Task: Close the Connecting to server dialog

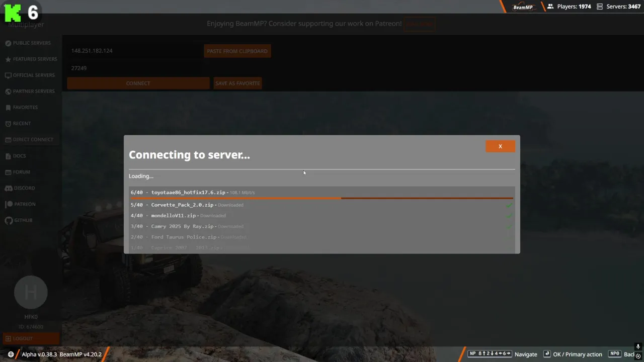Action: point(500,146)
